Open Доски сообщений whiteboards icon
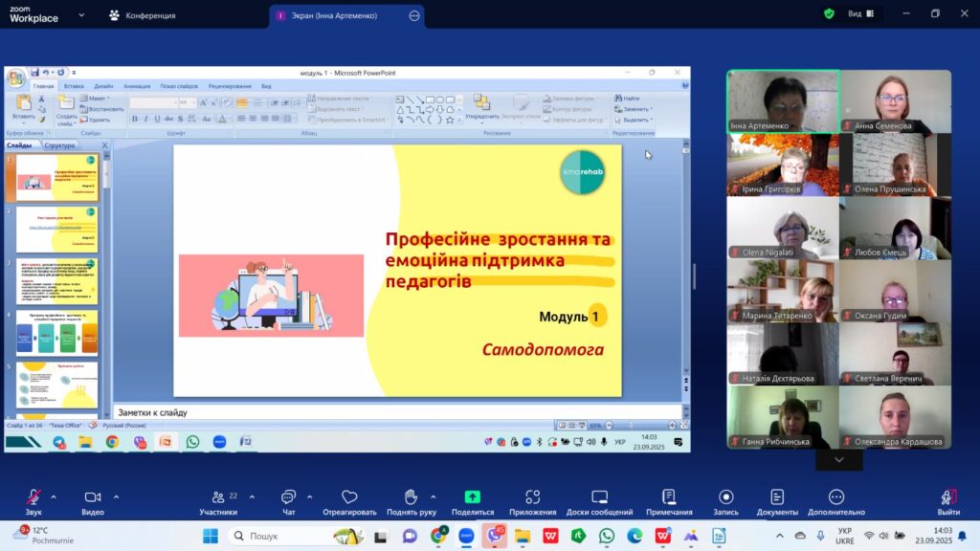 coord(600,497)
